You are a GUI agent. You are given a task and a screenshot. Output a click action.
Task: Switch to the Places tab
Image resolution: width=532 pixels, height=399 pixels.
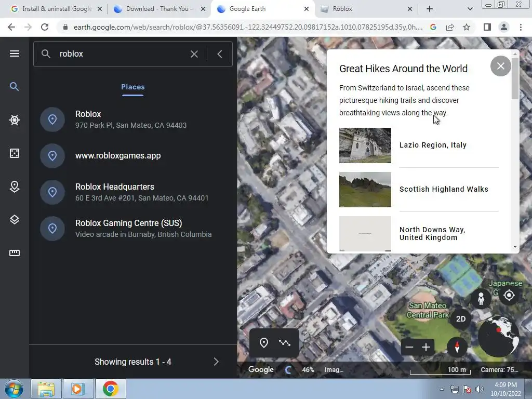[132, 87]
